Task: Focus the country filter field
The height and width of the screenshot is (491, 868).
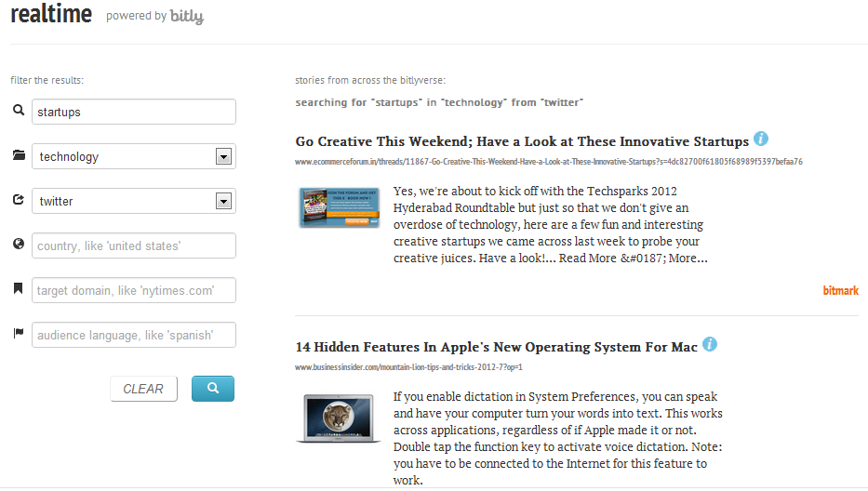Action: coord(134,245)
